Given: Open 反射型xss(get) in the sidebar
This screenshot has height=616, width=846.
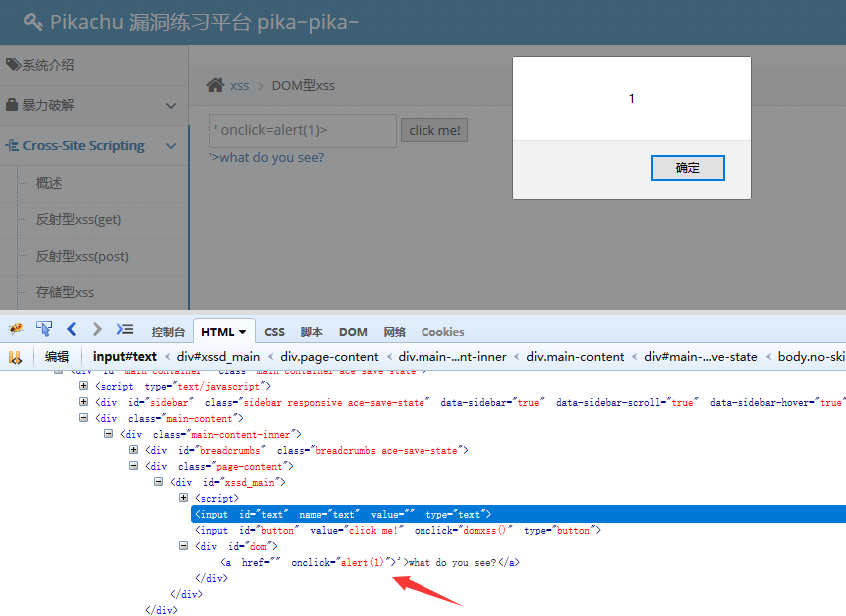Looking at the screenshot, I should click(x=78, y=219).
